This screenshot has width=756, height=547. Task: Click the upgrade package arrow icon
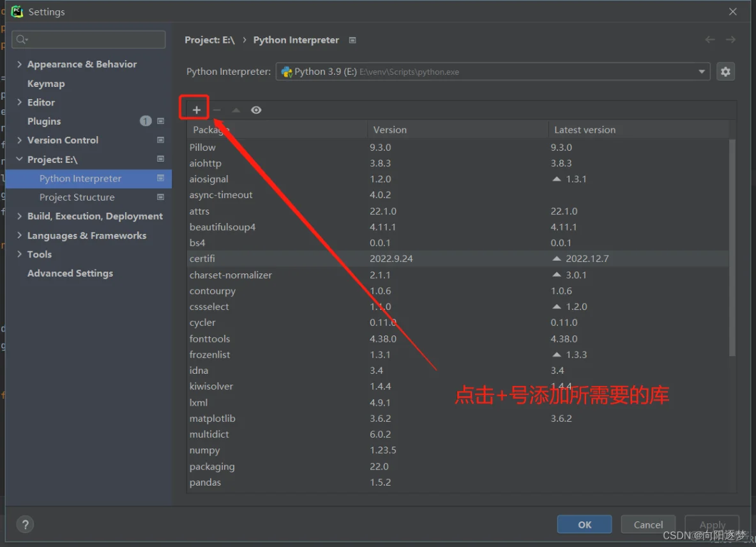236,110
